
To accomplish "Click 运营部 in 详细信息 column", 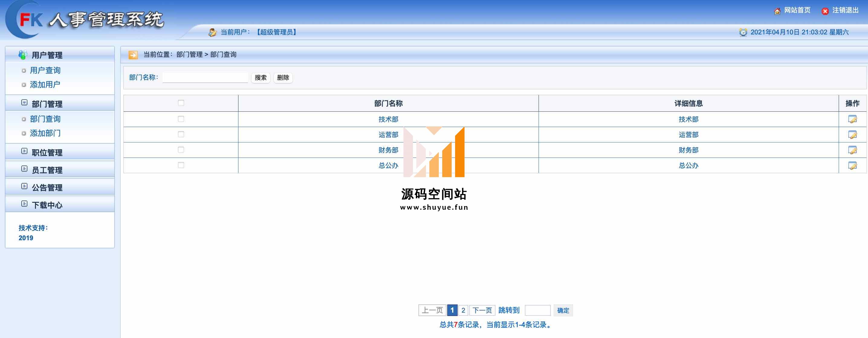I will pyautogui.click(x=688, y=135).
